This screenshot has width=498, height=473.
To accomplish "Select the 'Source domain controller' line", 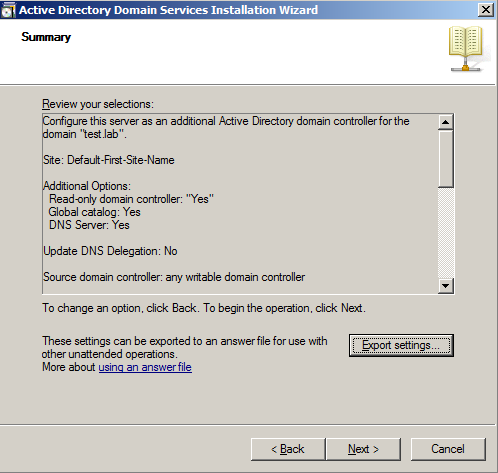I will coord(174,277).
